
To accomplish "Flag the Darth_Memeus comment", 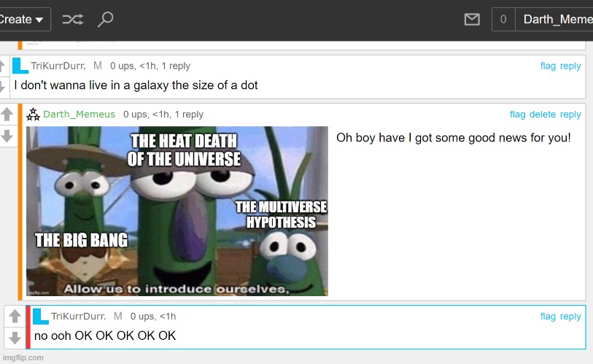I will coord(517,115).
